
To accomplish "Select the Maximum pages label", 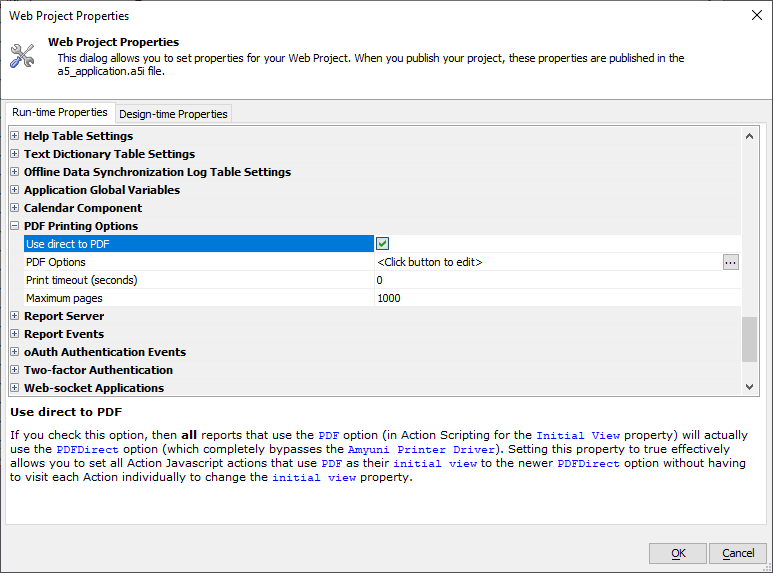I will click(x=64, y=298).
